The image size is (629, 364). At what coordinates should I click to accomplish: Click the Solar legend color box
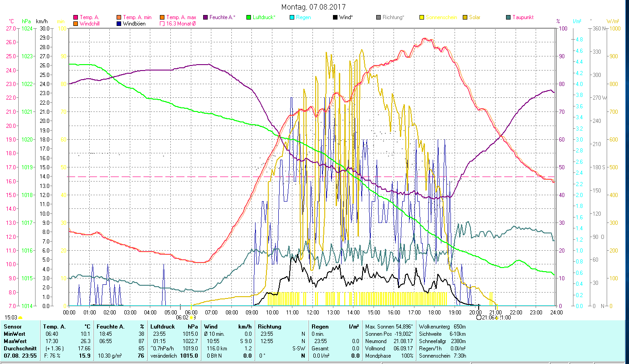465,17
